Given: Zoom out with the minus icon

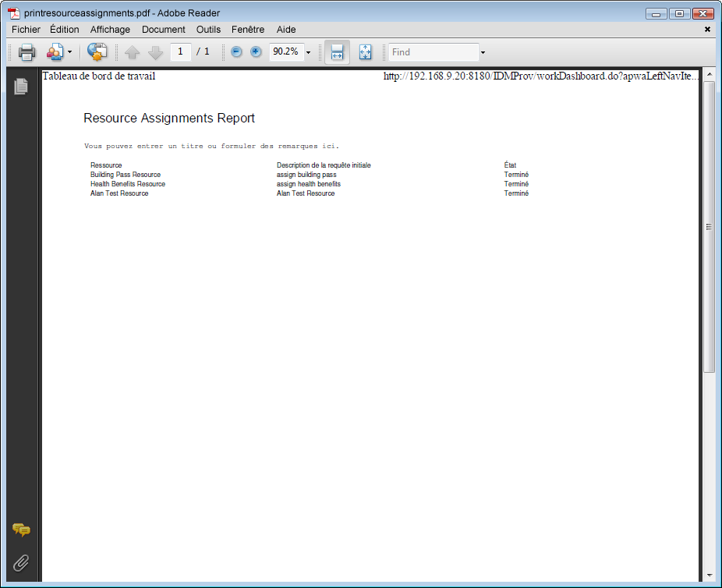Looking at the screenshot, I should coord(236,51).
